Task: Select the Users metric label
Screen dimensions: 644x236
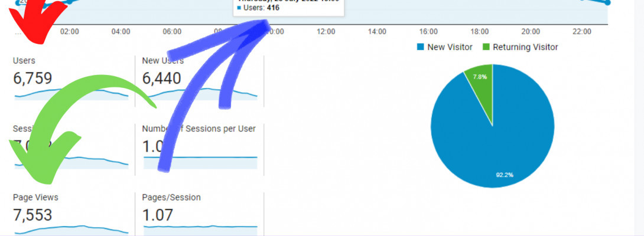Action: click(24, 60)
